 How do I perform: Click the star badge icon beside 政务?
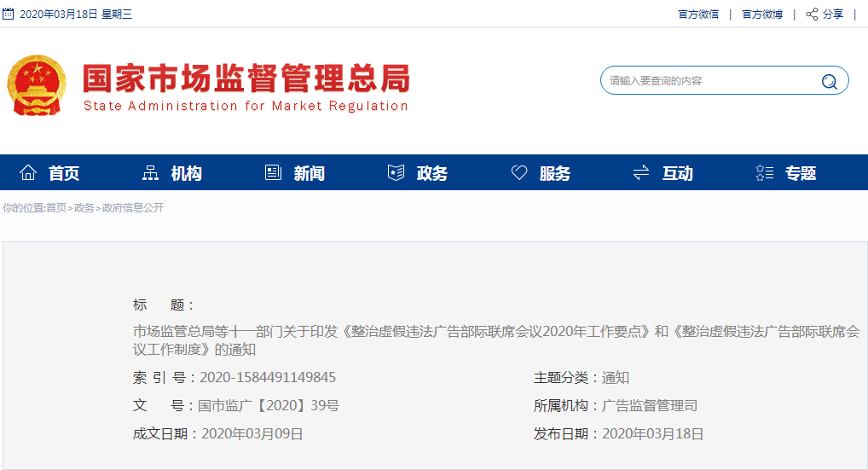[x=396, y=172]
